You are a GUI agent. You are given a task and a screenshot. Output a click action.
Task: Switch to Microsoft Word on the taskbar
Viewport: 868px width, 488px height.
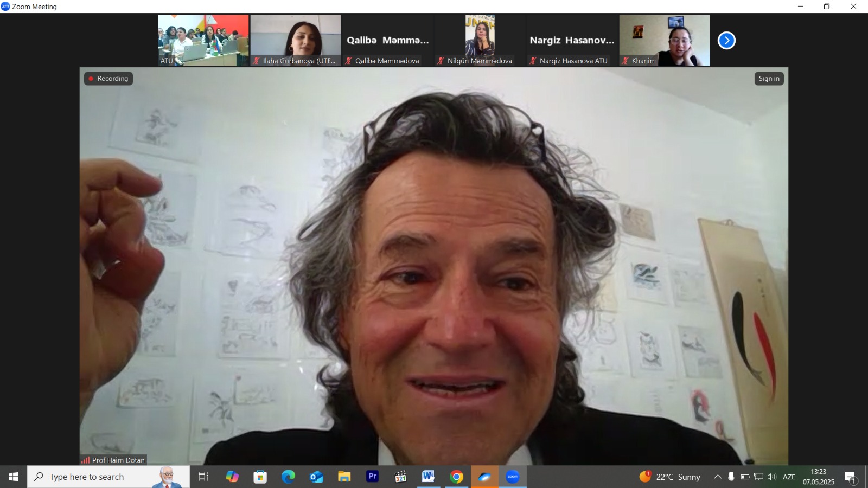coord(429,477)
